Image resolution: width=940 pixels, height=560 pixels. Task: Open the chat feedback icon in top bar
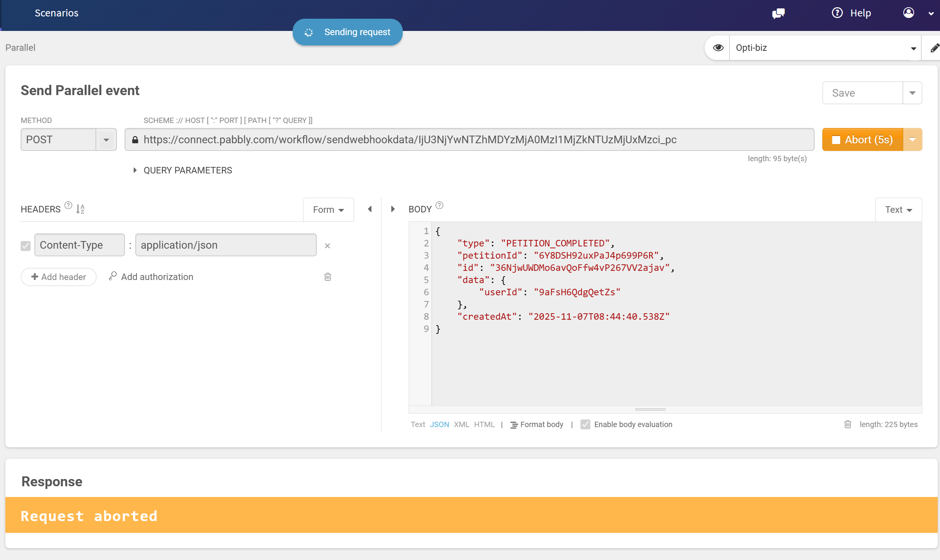click(x=778, y=13)
